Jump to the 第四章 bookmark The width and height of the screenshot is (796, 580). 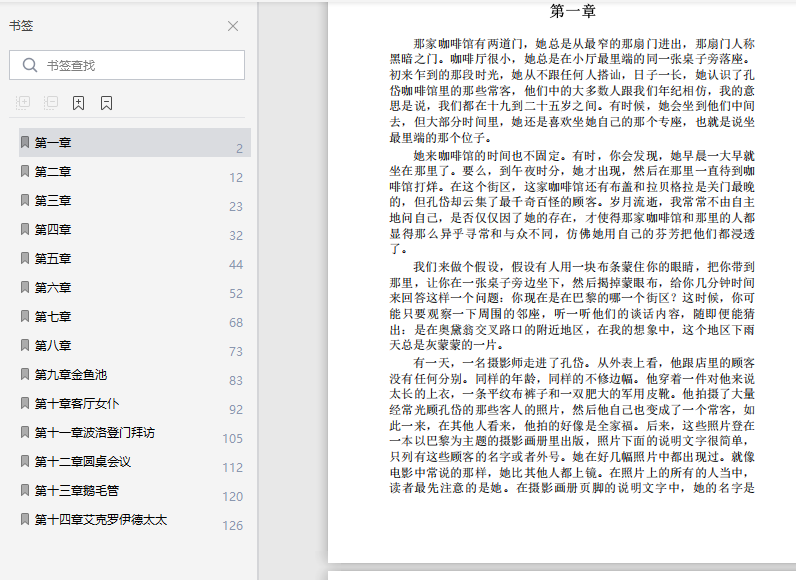click(x=135, y=229)
